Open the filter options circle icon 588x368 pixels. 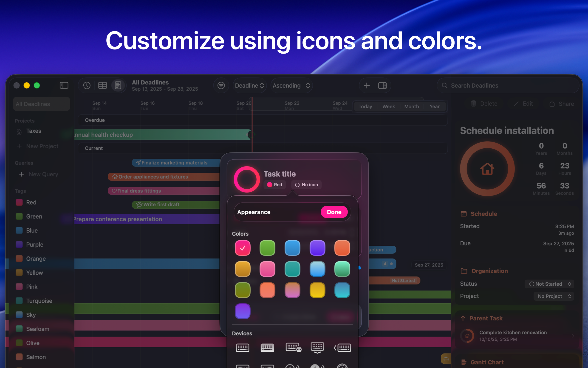click(x=221, y=85)
